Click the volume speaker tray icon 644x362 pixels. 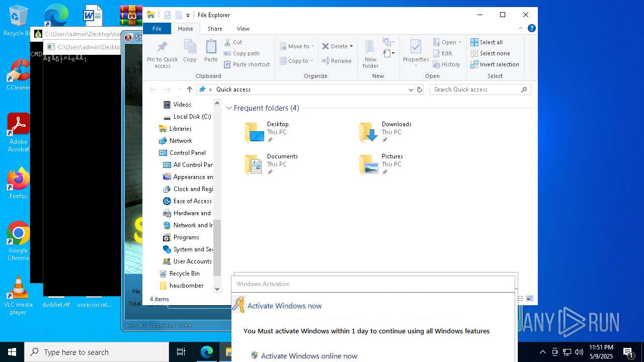pos(579,352)
